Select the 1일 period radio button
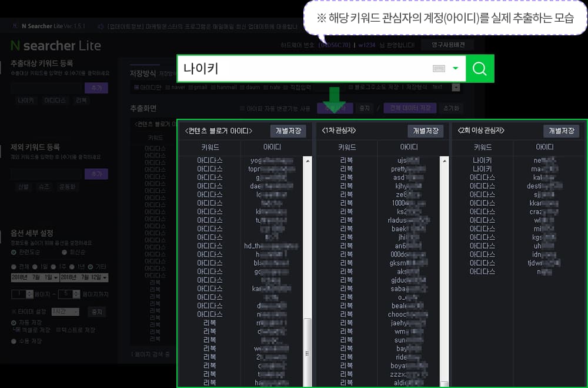The height and width of the screenshot is (388, 588). coord(35,267)
